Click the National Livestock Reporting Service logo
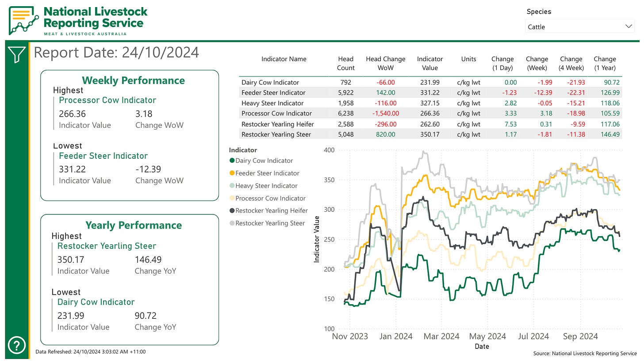 (78, 20)
